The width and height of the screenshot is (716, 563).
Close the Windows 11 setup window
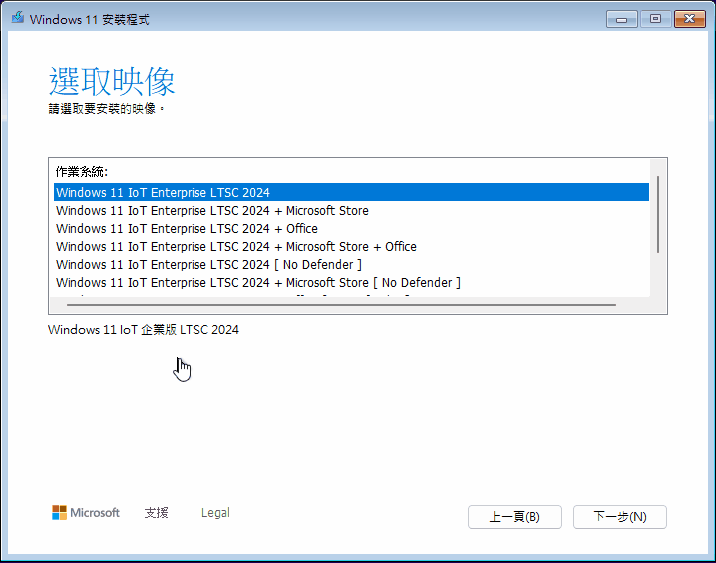pos(690,19)
